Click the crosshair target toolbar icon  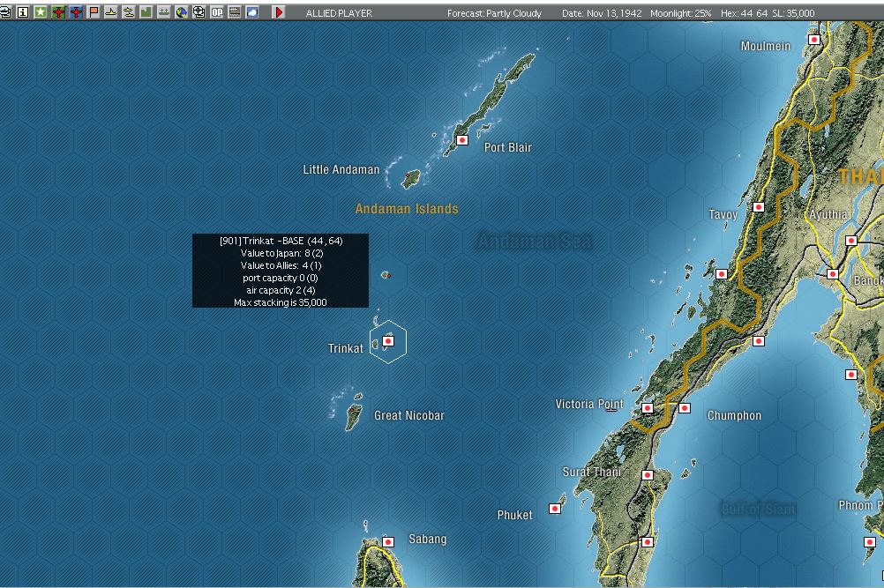199,11
